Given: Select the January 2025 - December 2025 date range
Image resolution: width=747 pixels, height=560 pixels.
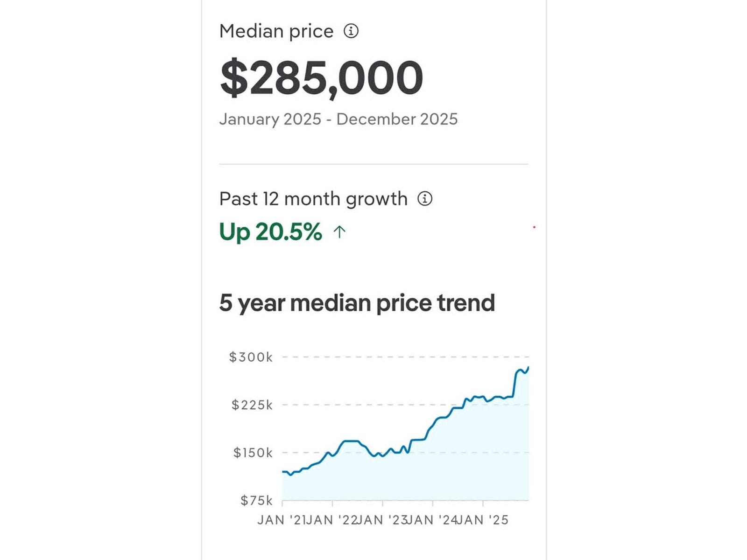Looking at the screenshot, I should (338, 119).
